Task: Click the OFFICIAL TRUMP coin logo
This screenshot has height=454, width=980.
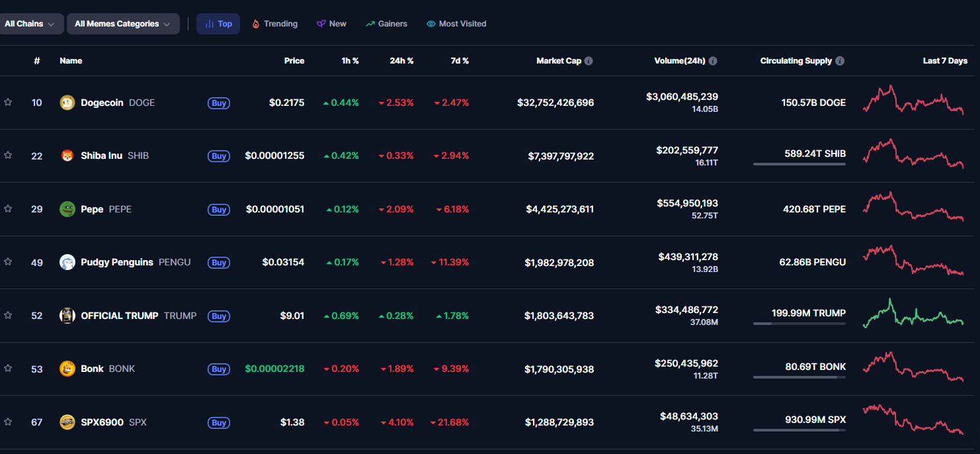Action: tap(67, 316)
